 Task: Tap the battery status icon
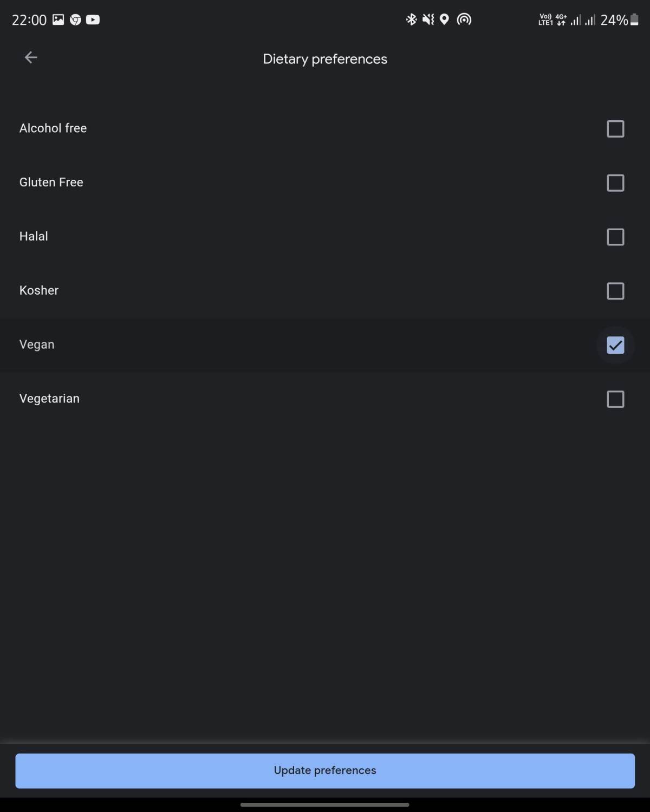(x=634, y=20)
